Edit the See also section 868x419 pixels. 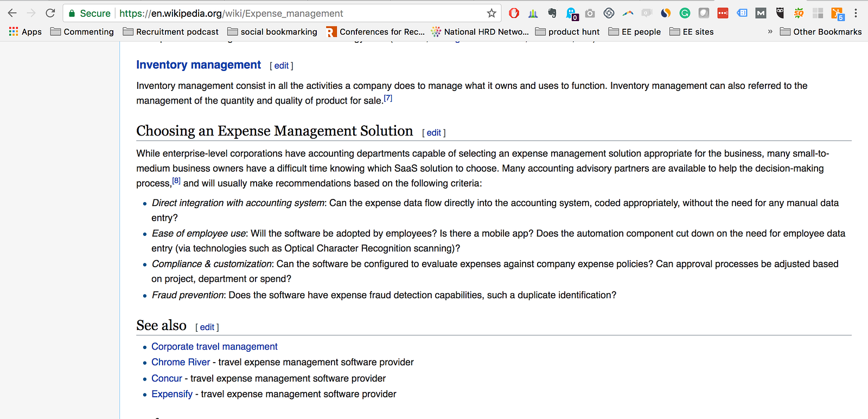(207, 327)
